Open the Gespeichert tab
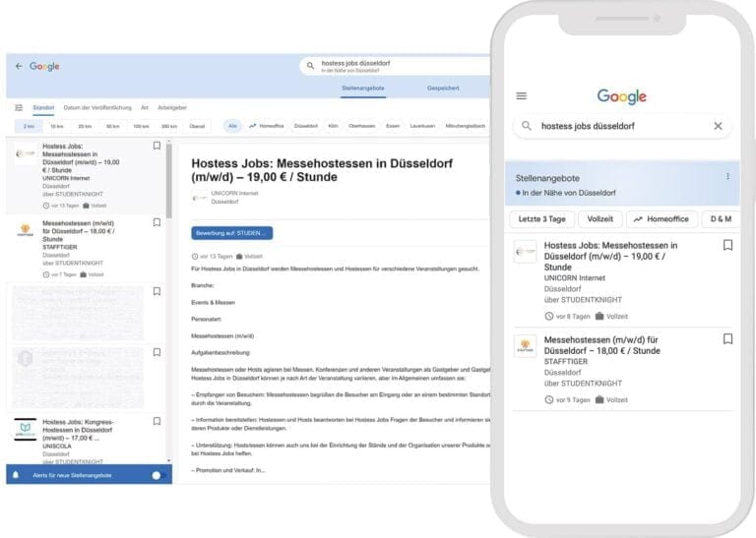 [443, 89]
